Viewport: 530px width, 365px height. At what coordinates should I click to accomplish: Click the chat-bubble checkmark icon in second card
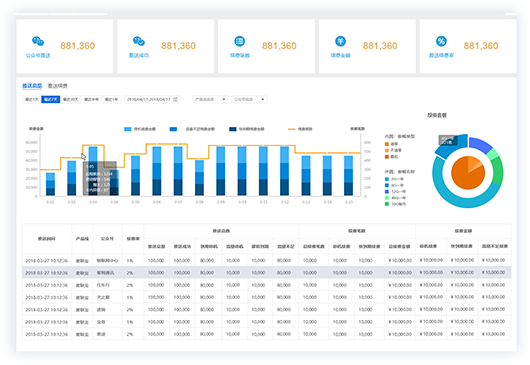[139, 41]
